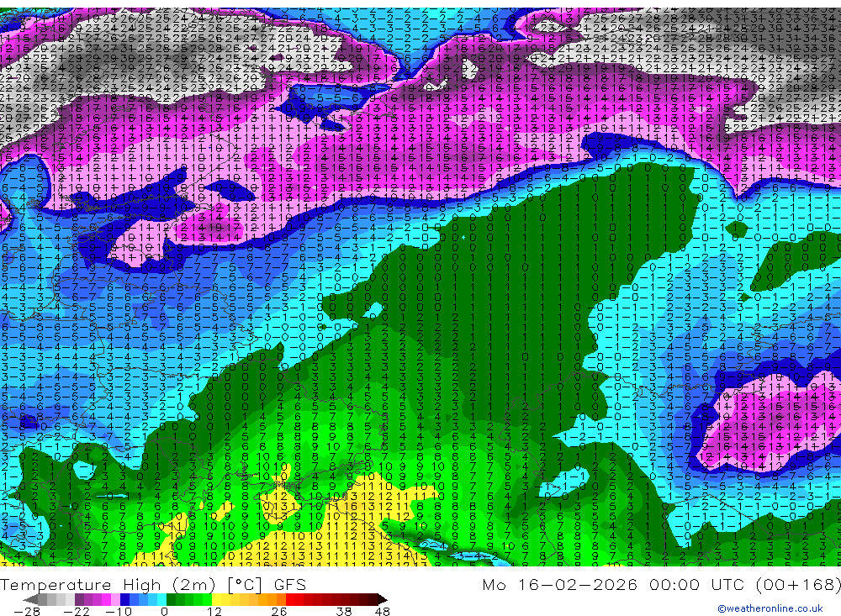Image resolution: width=841 pixels, height=616 pixels.
Task: Open the weatheronline.co.uk copyright link
Action: pyautogui.click(x=770, y=608)
